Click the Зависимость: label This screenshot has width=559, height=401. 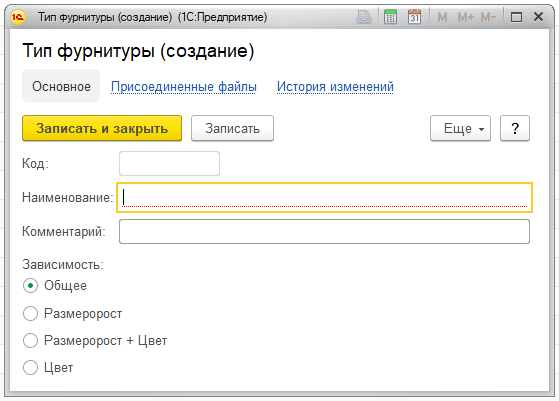[x=63, y=264]
